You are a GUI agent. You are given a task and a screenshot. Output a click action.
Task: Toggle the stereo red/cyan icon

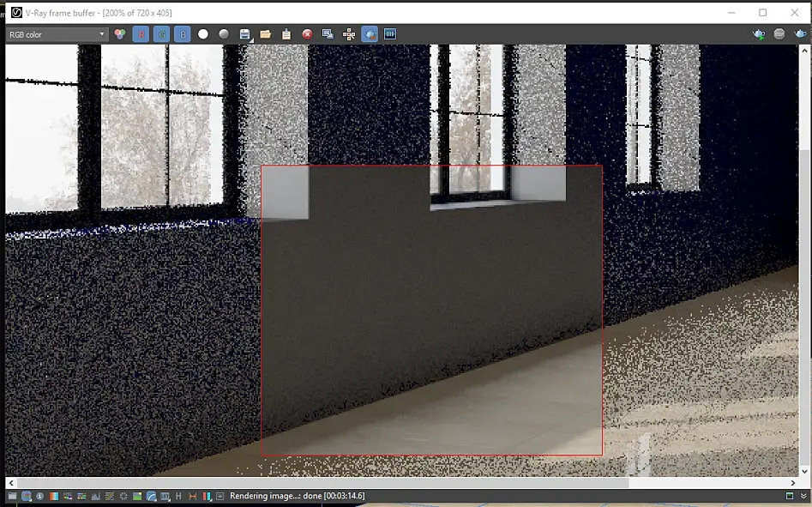coord(207,496)
